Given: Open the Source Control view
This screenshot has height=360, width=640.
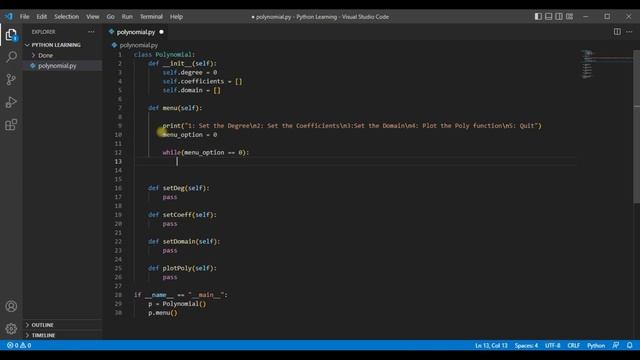Looking at the screenshot, I should point(11,79).
